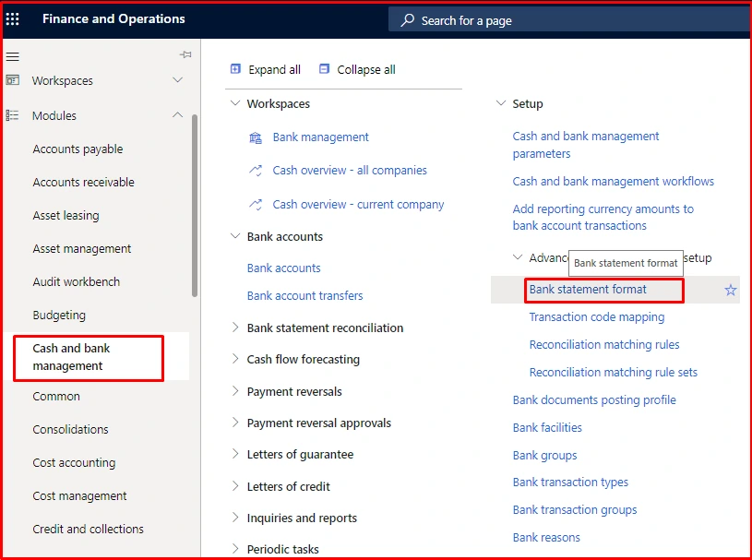The height and width of the screenshot is (560, 752).
Task: Click the Bank management workspace icon
Action: pyautogui.click(x=256, y=138)
